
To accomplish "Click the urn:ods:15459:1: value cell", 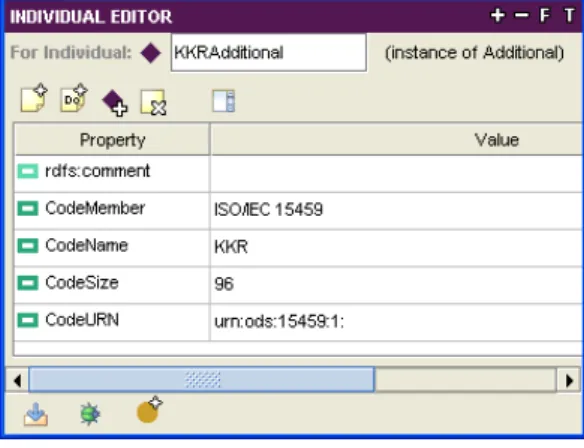I will click(397, 323).
